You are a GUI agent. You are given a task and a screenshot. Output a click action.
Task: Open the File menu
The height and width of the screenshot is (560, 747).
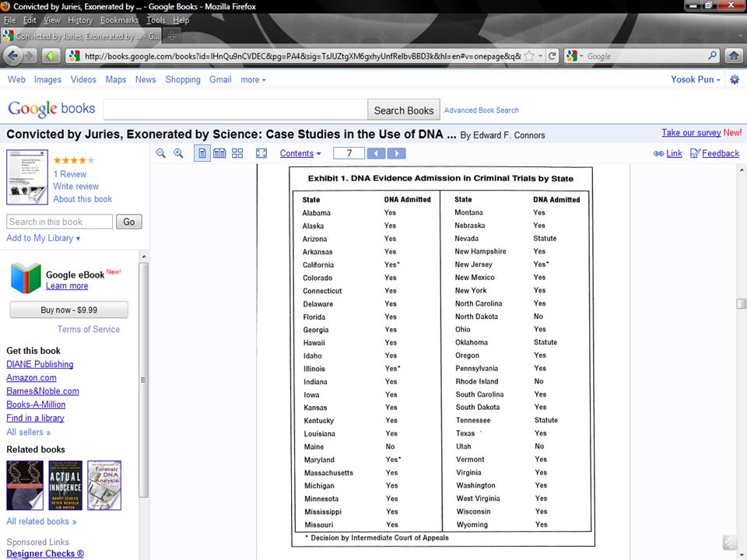[9, 20]
